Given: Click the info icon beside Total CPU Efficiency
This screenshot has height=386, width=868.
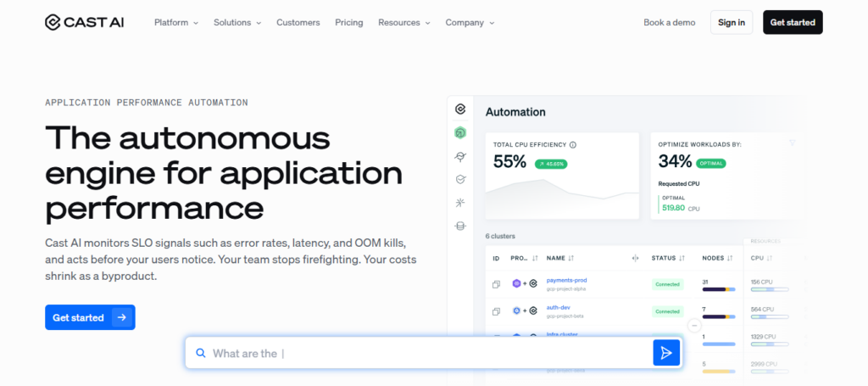Looking at the screenshot, I should [573, 145].
